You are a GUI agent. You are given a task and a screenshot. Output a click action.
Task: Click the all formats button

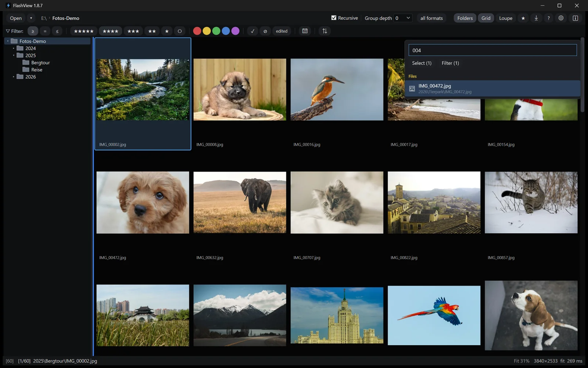(x=431, y=18)
